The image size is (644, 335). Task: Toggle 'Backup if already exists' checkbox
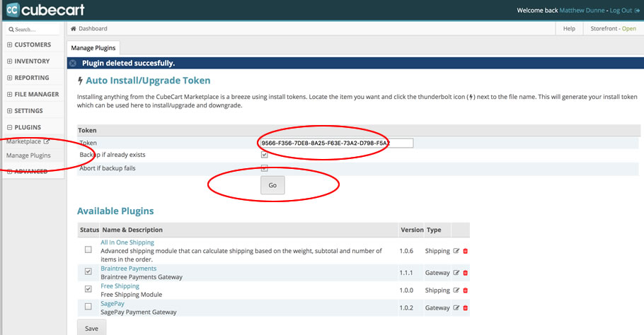[264, 155]
